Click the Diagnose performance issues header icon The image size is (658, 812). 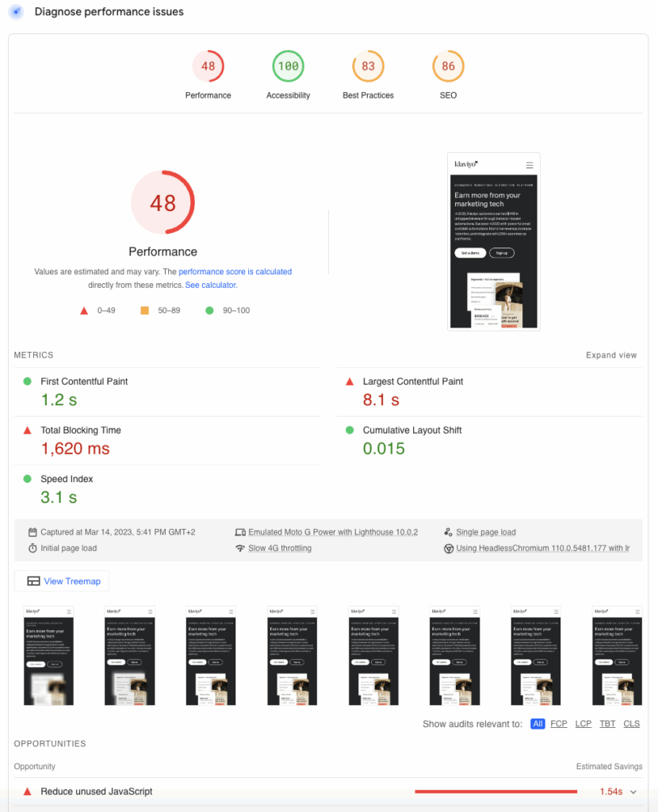[x=17, y=11]
